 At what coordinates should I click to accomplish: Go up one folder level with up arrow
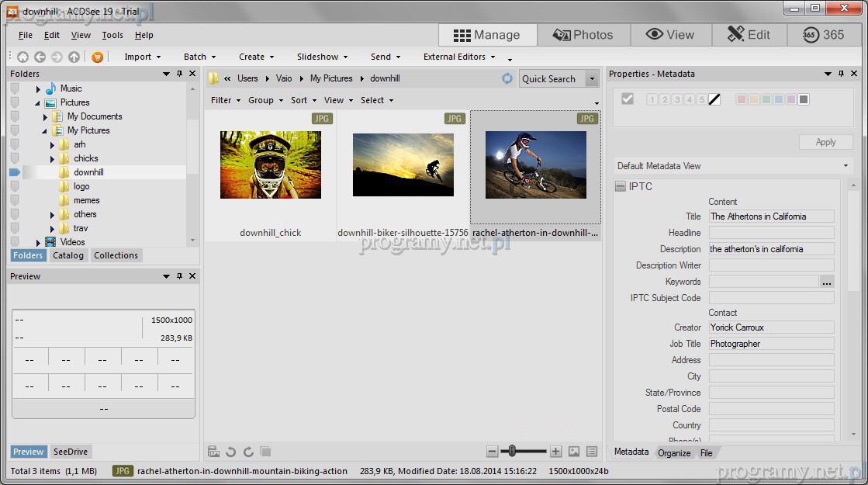point(74,57)
